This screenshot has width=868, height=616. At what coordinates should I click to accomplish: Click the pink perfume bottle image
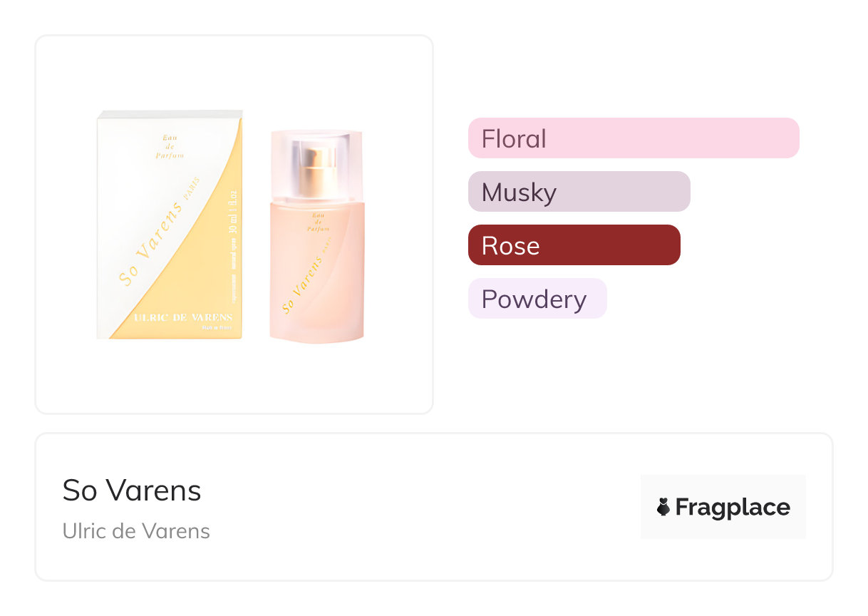point(317,271)
